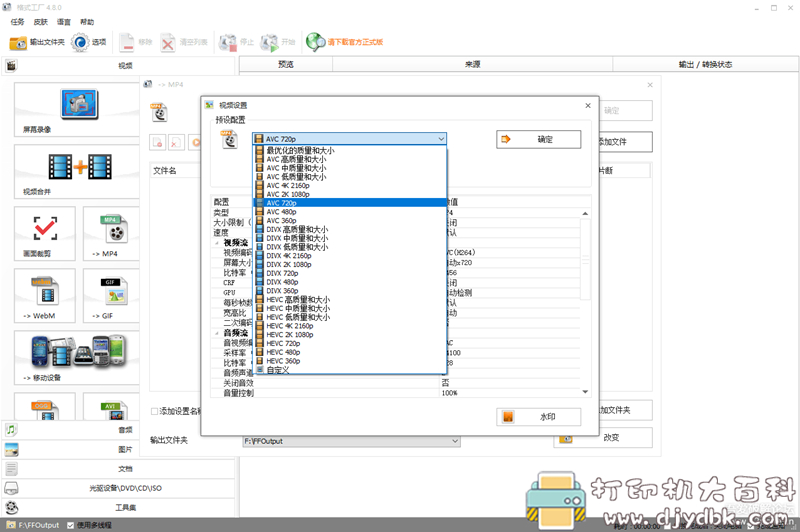Click the Toolset film reel icon
The width and height of the screenshot is (800, 532).
click(11, 508)
